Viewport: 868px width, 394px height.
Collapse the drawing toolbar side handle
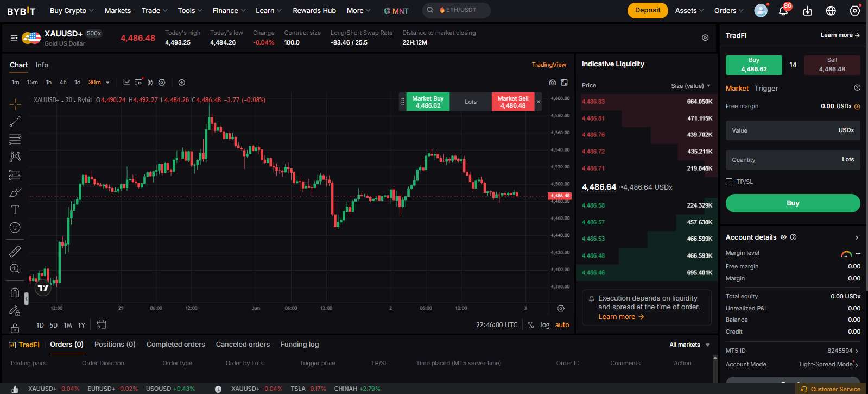point(26,298)
